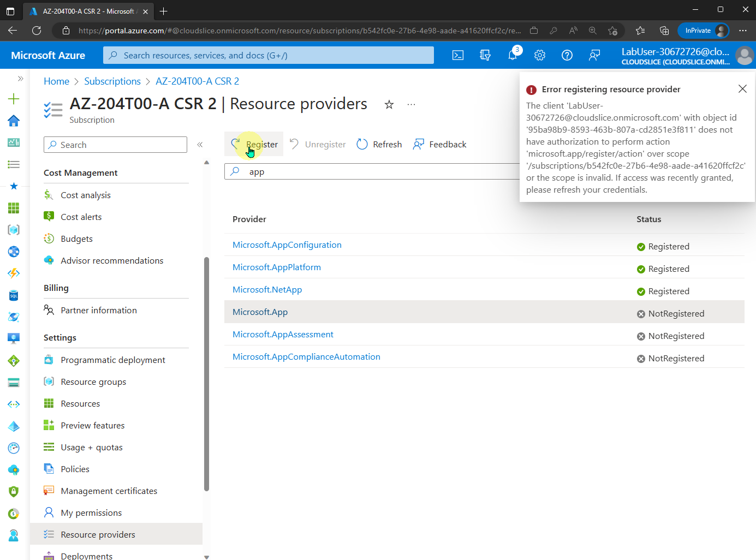
Task: Open SQL databases from the sidebar
Action: (14, 295)
